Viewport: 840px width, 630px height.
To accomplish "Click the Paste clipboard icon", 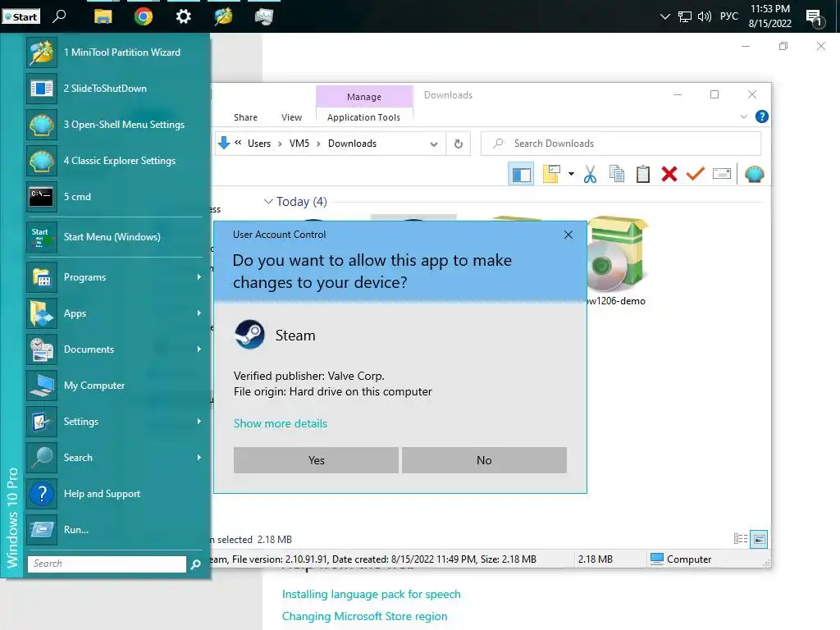I will coord(643,174).
